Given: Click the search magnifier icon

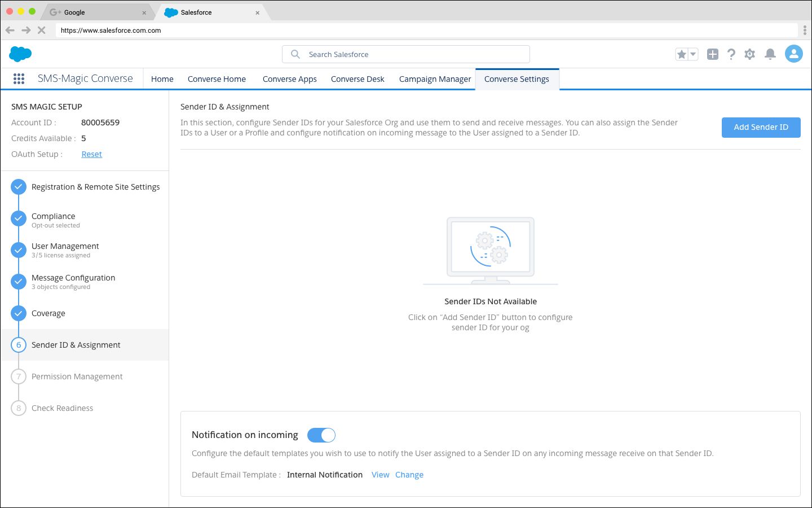Looking at the screenshot, I should 295,54.
